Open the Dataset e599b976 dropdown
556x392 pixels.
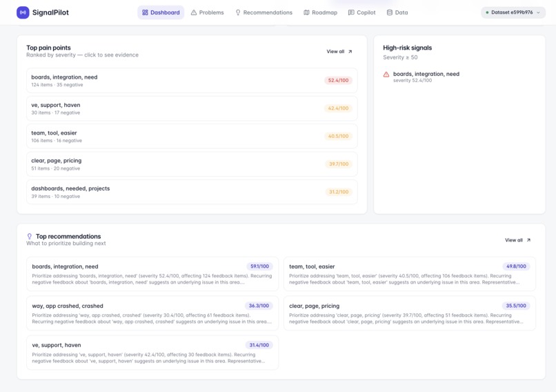coord(513,12)
